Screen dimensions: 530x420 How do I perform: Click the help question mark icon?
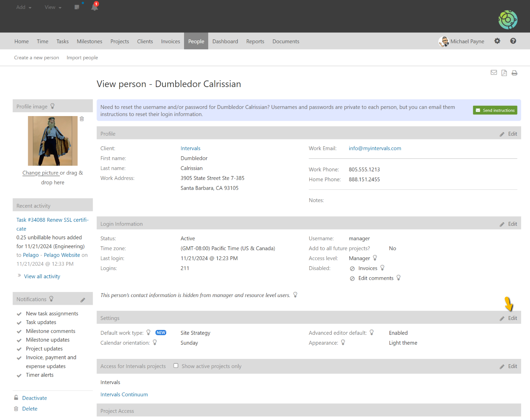(x=513, y=41)
